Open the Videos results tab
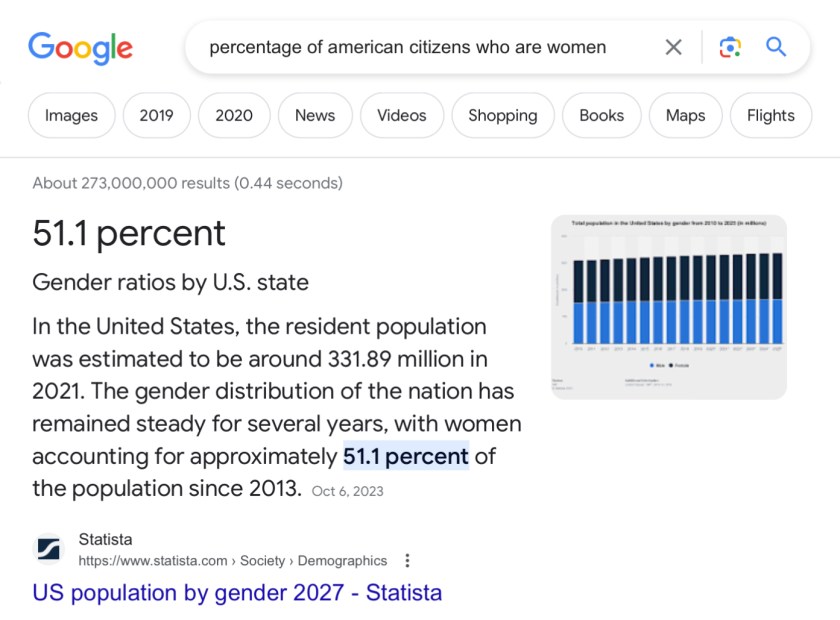The width and height of the screenshot is (840, 620). coord(402,115)
